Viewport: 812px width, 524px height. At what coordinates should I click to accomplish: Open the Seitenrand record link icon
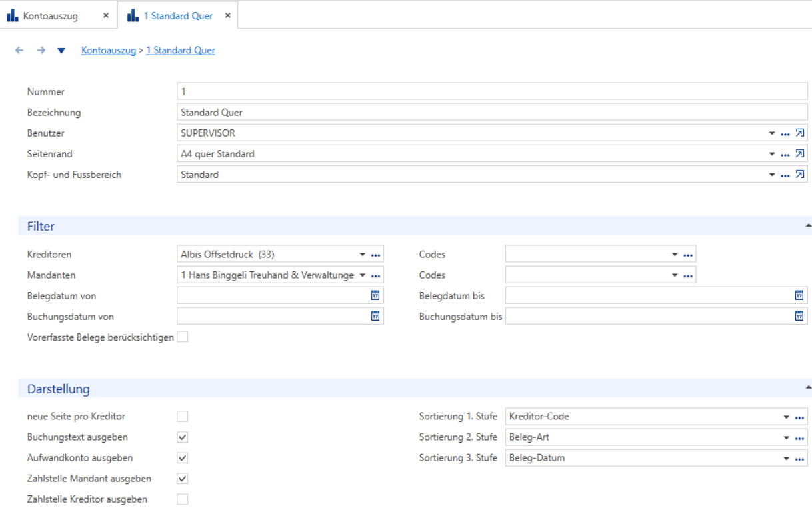(x=800, y=154)
